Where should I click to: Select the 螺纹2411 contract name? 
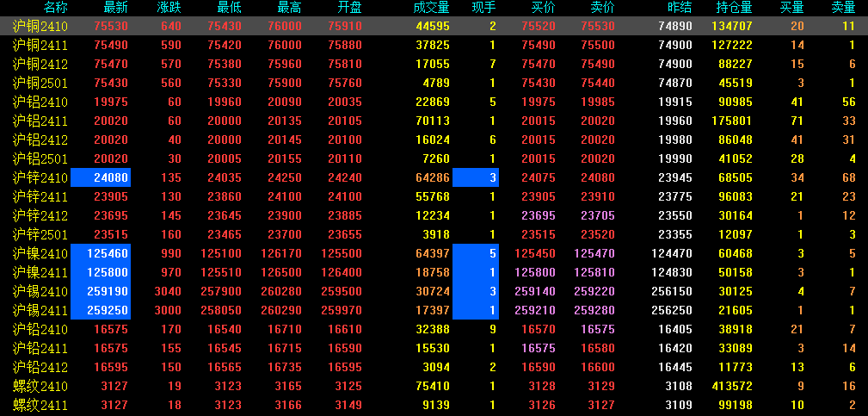tap(40, 405)
